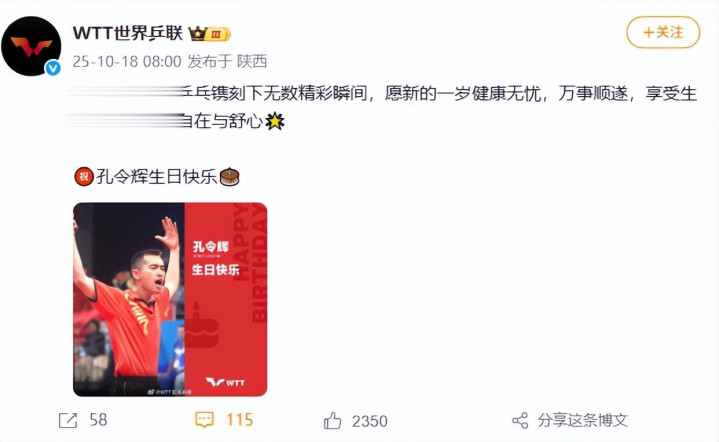Click the repost count 58

pyautogui.click(x=98, y=420)
